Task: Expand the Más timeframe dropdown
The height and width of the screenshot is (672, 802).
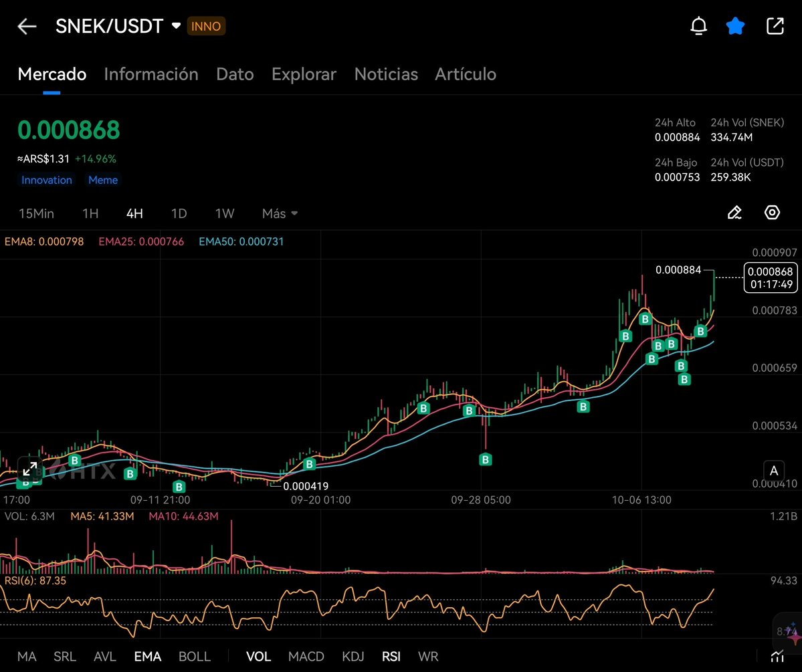Action: tap(280, 213)
